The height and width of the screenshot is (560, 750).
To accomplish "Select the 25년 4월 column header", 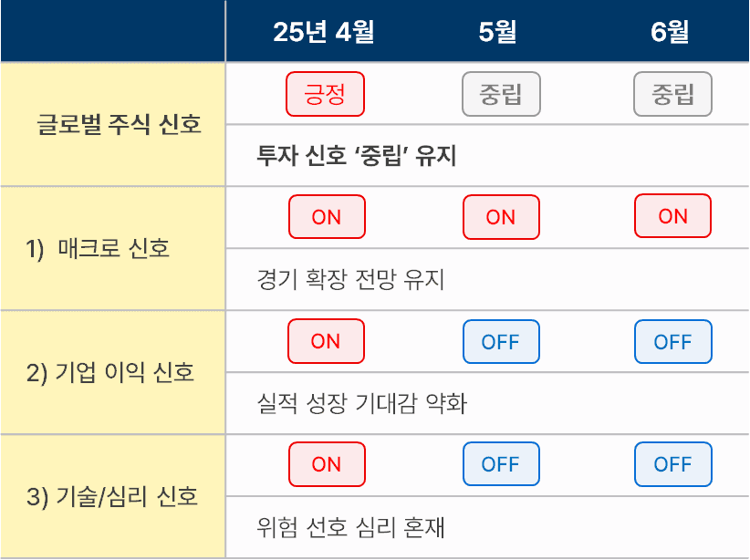I will [x=324, y=33].
